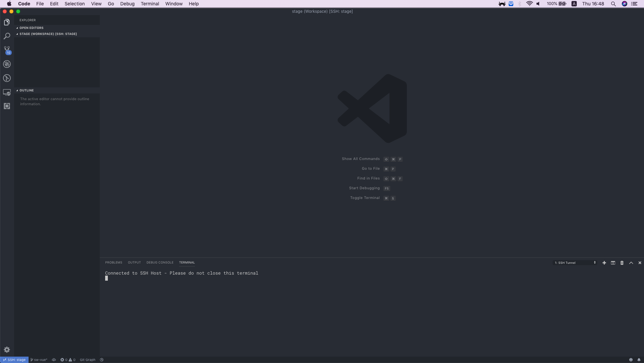Click the Bluetooth icon in menu bar

point(520,4)
